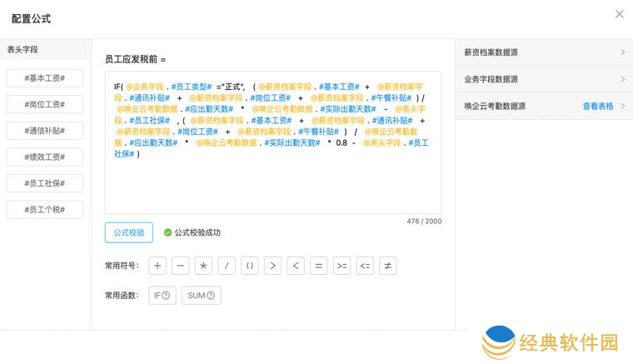
Task: Insert the division slash symbol
Action: (227, 266)
